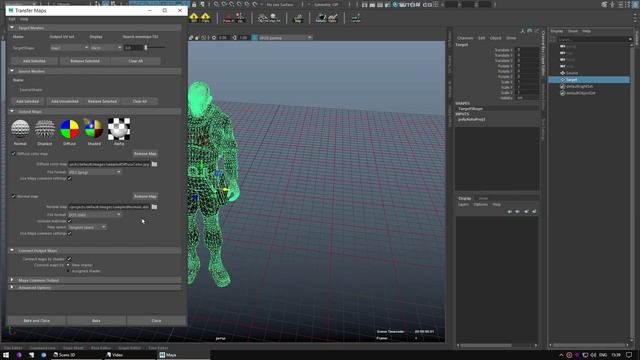
Task: Toggle Use Maya common settings under Diffuse
Action: click(x=69, y=178)
